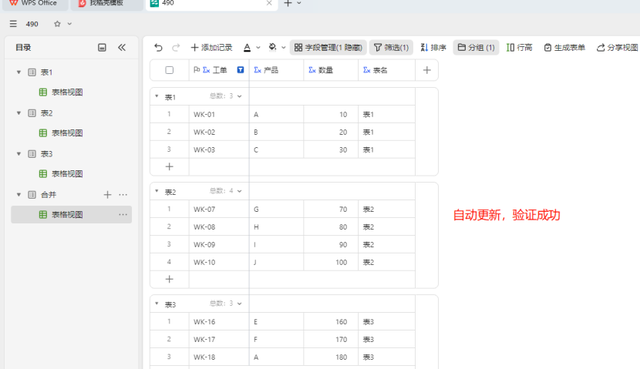Click the undo arrow icon

pos(158,48)
